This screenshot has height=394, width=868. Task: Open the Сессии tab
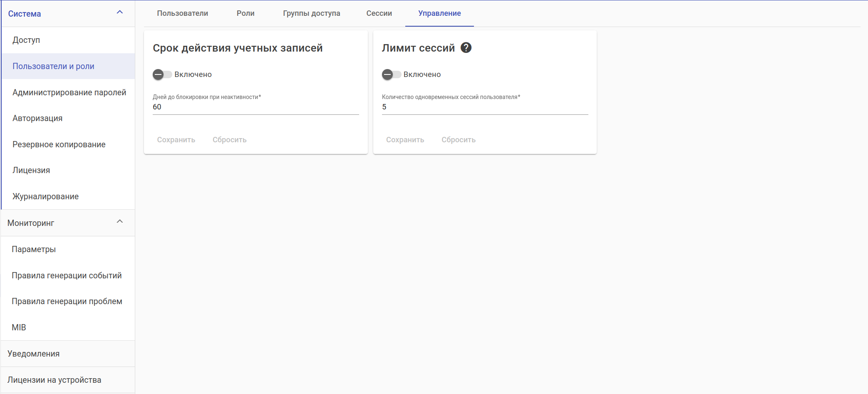tap(379, 13)
